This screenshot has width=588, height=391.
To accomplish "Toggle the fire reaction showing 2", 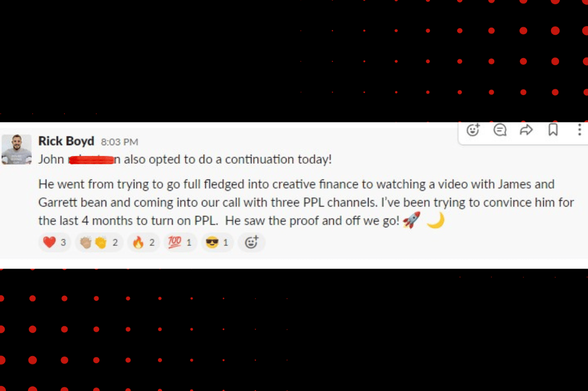I will (x=144, y=243).
